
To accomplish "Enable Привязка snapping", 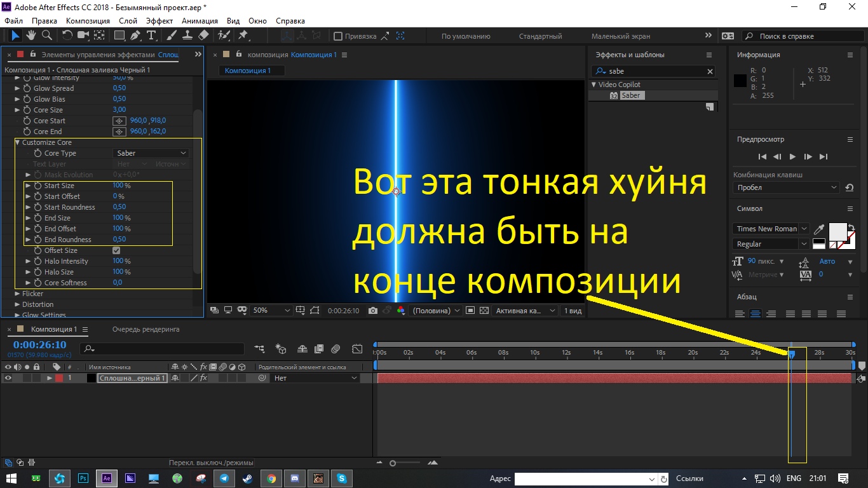I will [x=339, y=36].
